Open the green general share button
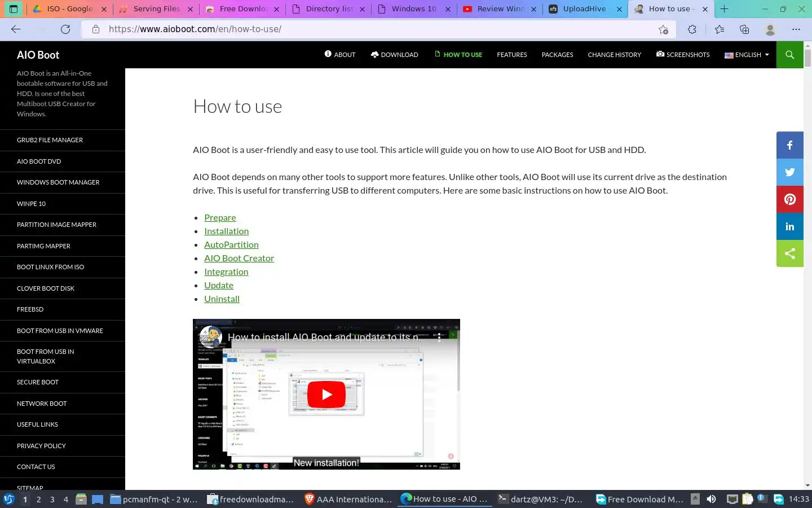 789,253
